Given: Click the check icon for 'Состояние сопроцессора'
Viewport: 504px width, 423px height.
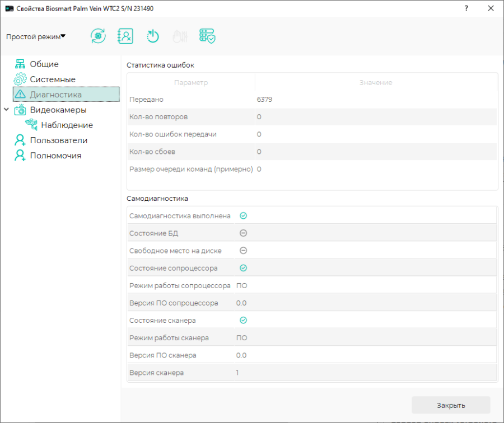Looking at the screenshot, I should click(x=244, y=268).
